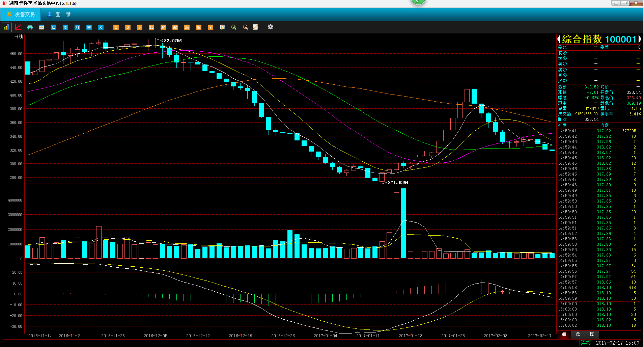This screenshot has height=347, width=644.
Task: Zoom in the chart with magnifier plus
Action: point(234,27)
